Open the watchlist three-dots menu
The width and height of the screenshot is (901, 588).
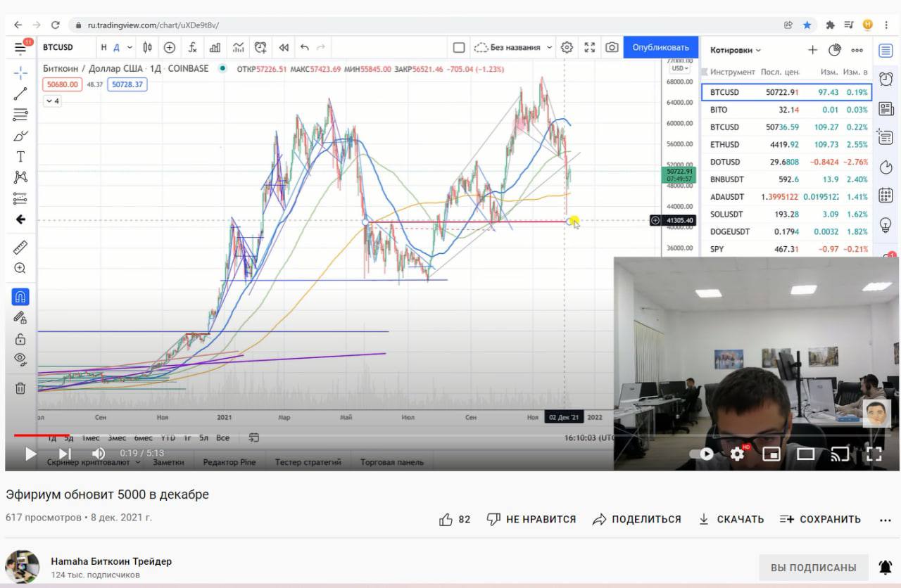click(857, 50)
